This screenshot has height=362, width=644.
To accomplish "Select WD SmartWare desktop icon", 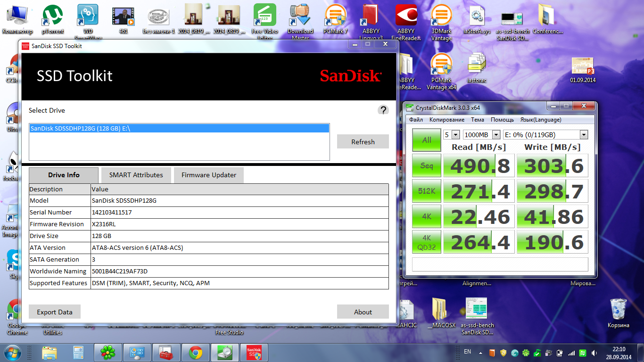I will coord(88,22).
